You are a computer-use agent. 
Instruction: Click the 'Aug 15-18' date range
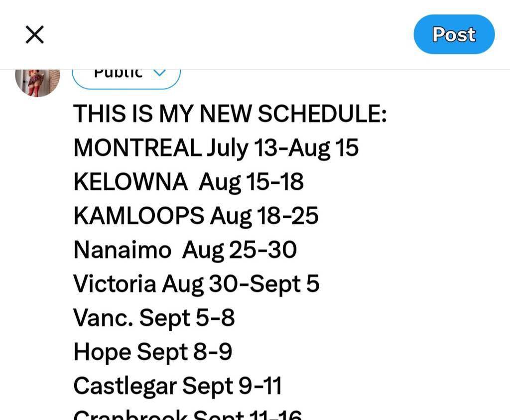point(251,182)
